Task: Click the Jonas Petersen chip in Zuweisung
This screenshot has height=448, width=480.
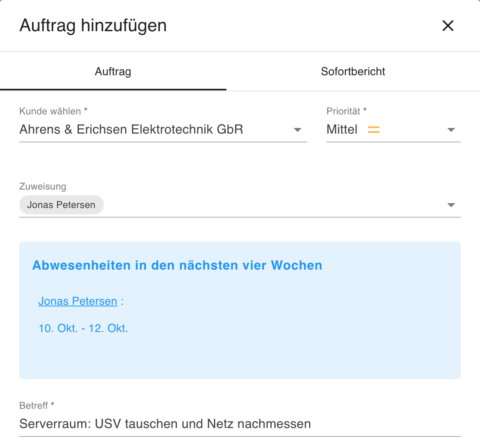Action: (x=62, y=205)
